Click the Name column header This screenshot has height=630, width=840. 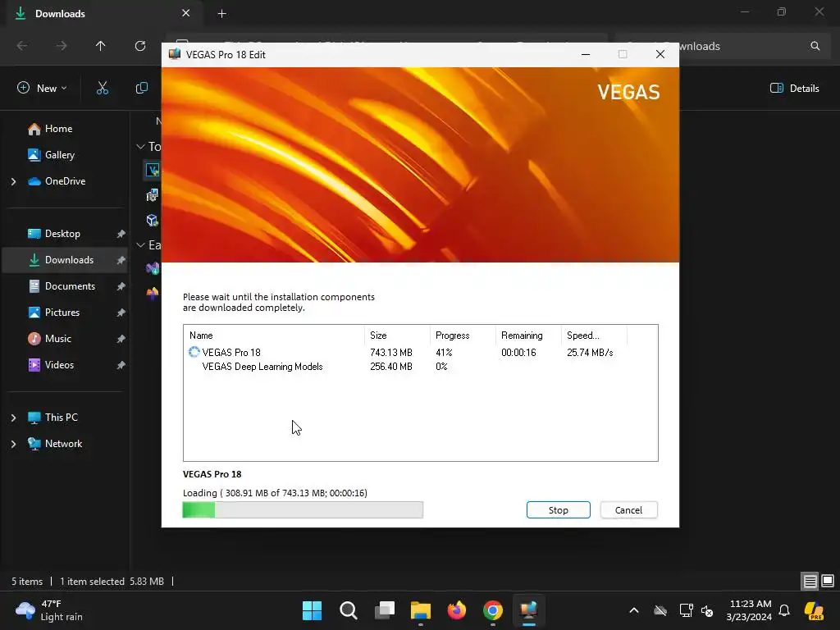(x=274, y=336)
